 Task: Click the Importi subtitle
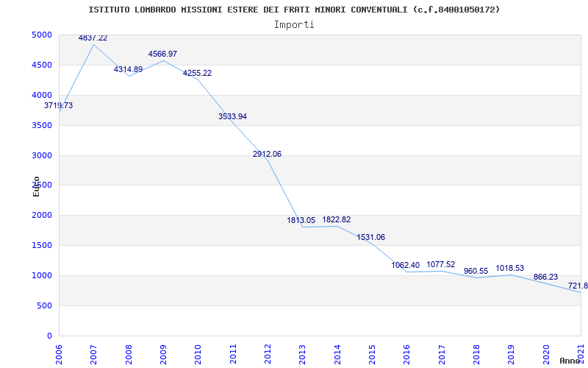(294, 25)
